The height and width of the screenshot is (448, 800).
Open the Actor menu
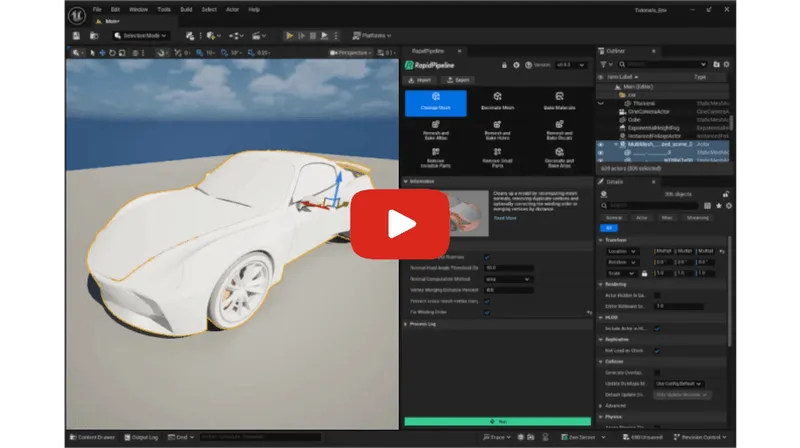232,10
